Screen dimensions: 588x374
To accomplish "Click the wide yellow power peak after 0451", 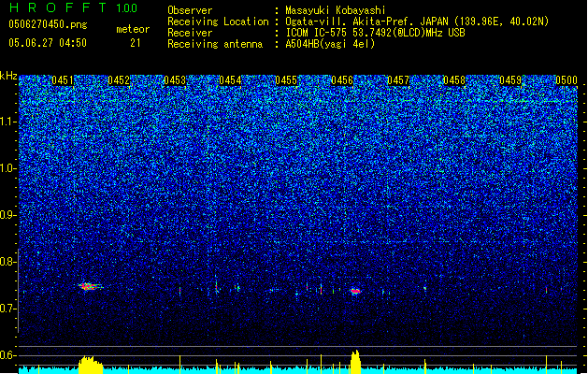I will [91, 365].
